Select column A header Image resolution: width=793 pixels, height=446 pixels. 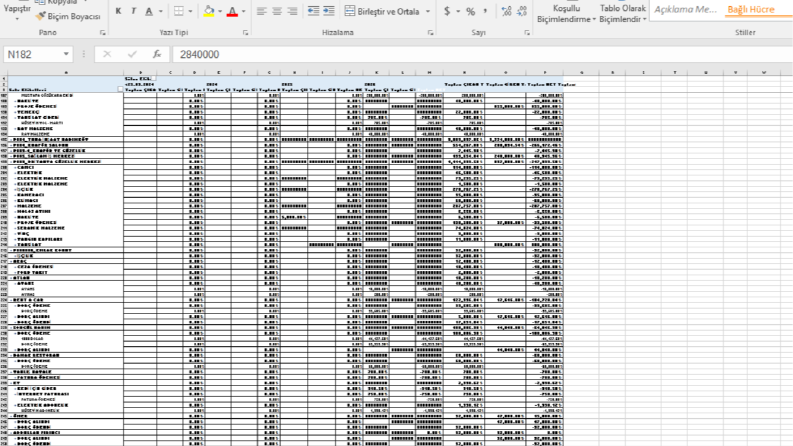coord(66,73)
